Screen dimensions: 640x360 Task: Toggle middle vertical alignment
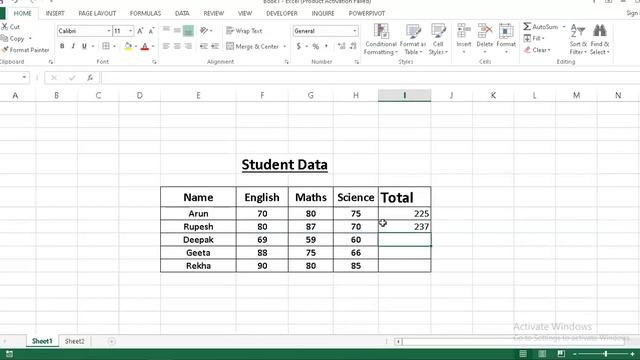[x=177, y=31]
